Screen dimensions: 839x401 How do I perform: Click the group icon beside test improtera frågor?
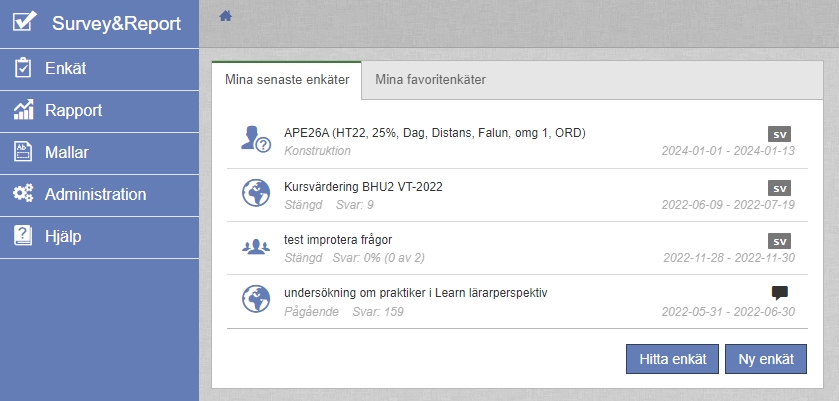pyautogui.click(x=256, y=246)
